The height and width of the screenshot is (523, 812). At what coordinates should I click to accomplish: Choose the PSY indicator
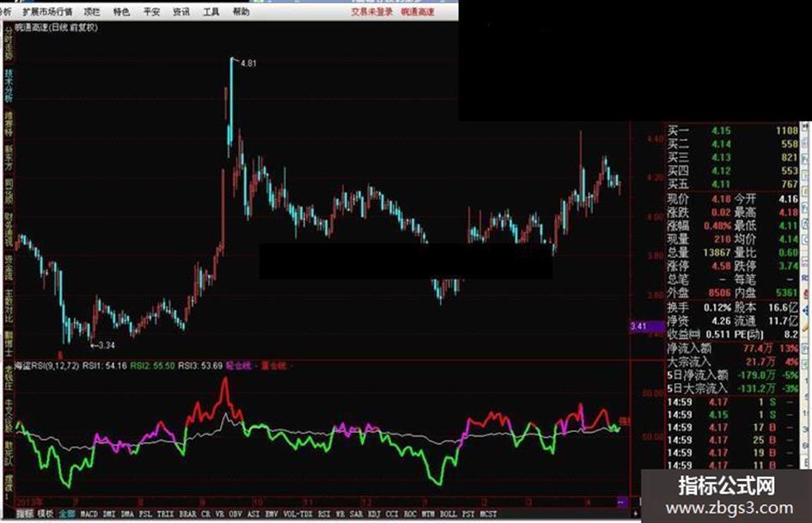(468, 514)
